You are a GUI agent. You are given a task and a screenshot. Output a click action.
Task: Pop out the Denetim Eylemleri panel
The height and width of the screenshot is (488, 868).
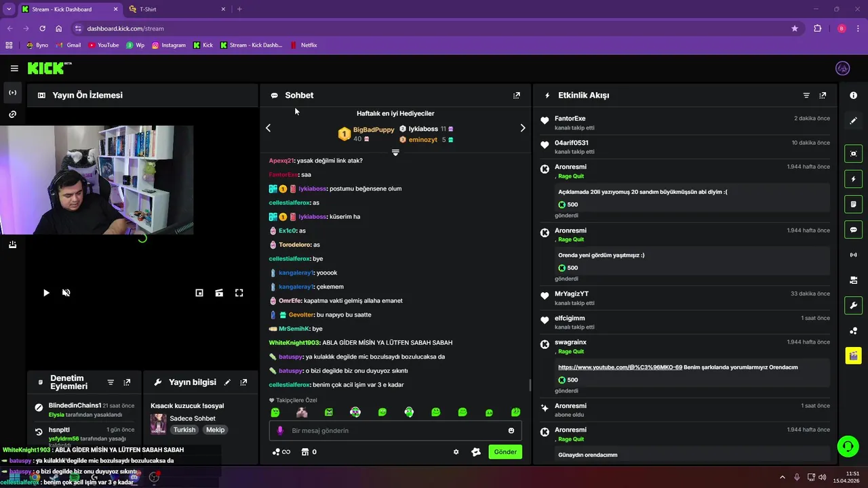[x=127, y=382]
